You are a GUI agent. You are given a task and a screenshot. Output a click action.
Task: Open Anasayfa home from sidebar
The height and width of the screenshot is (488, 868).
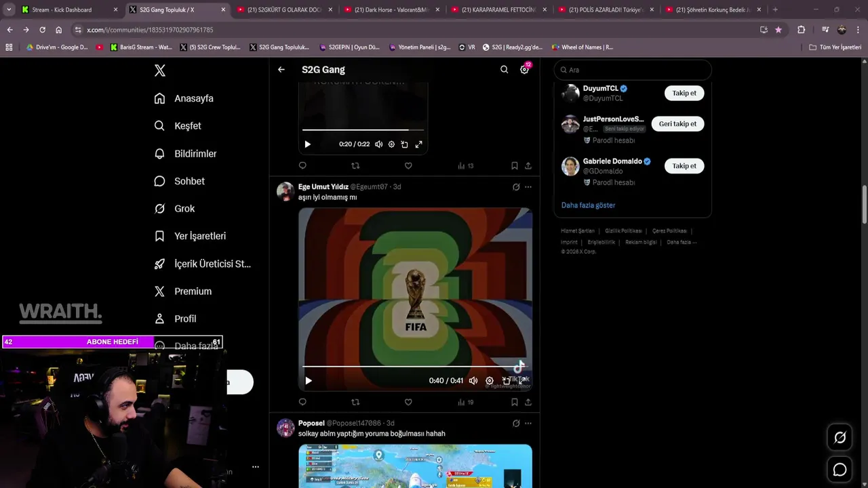[x=184, y=98]
